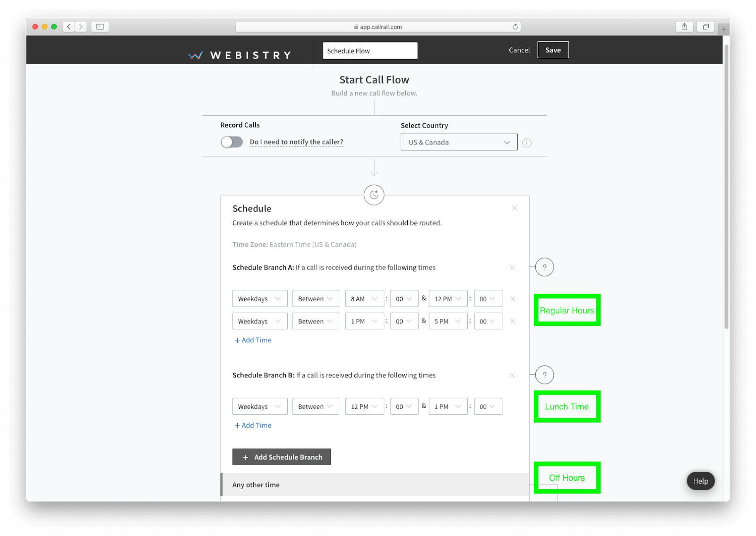Click the Safari forward arrow button

point(81,27)
